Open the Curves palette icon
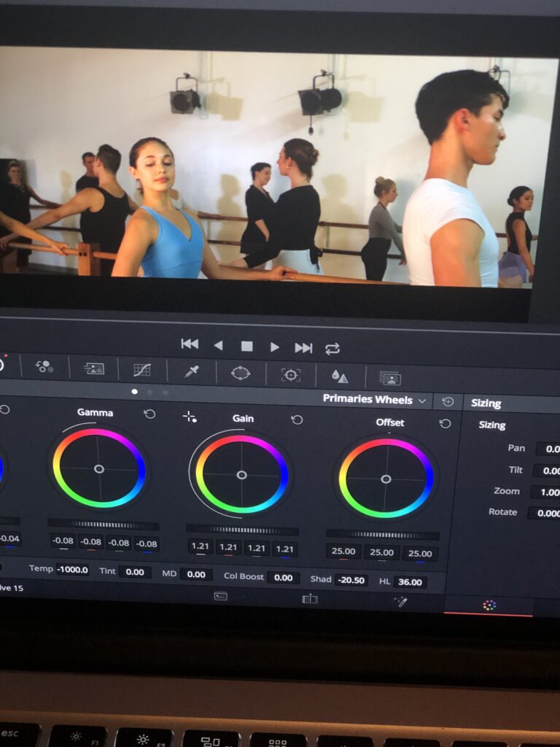The width and height of the screenshot is (560, 747). click(x=142, y=370)
